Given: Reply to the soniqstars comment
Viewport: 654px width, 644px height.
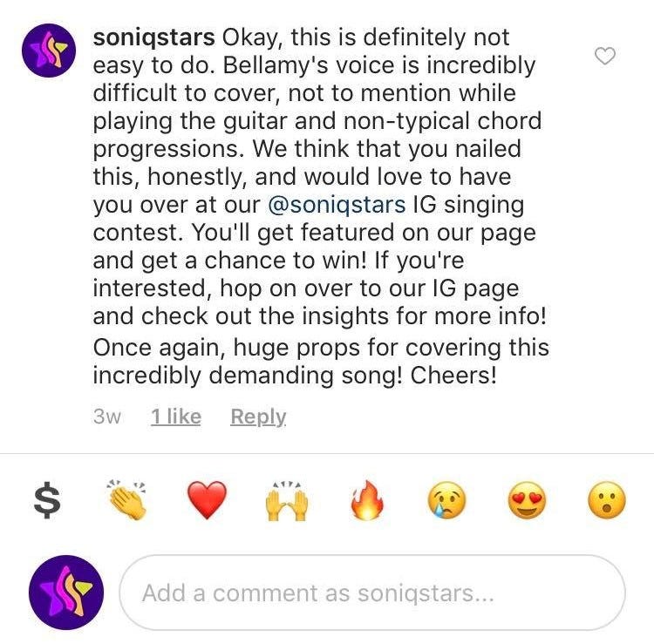Looking at the screenshot, I should point(258,417).
